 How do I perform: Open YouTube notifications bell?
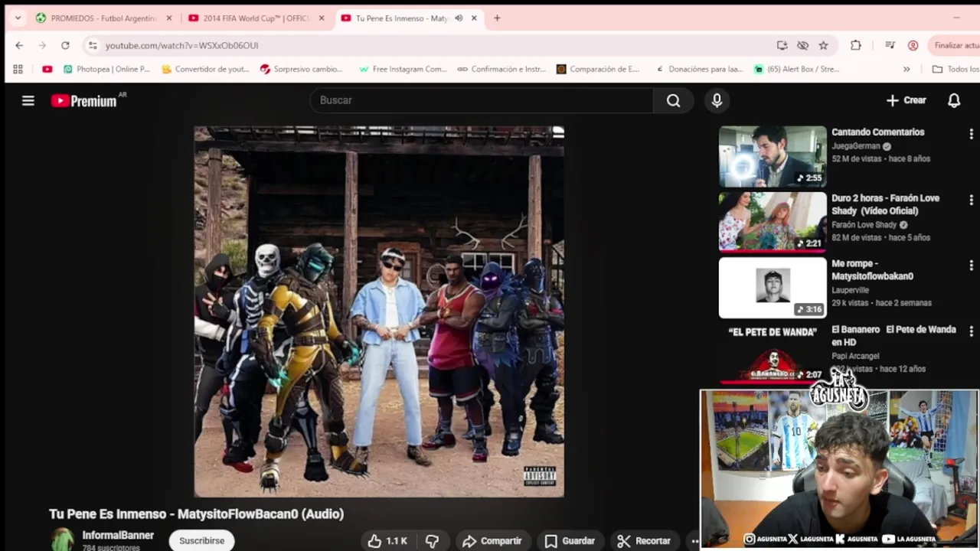pos(954,100)
